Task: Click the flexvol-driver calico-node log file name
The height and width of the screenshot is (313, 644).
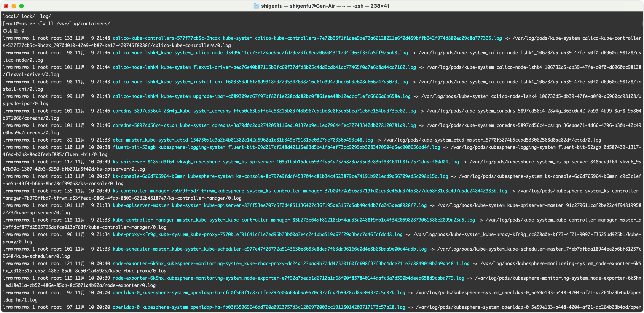Action: (x=264, y=67)
